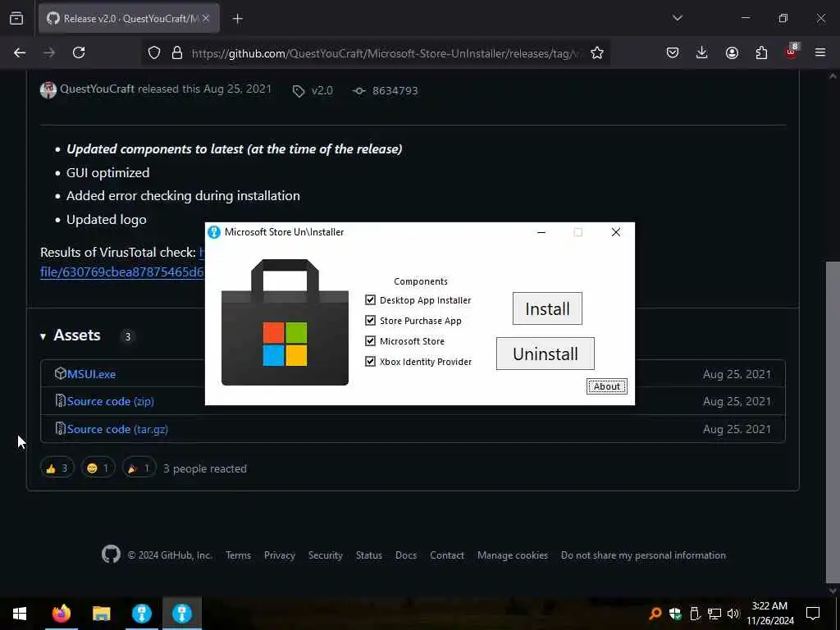Close the Release v2.0 tab
The width and height of the screenshot is (840, 630).
pyautogui.click(x=206, y=18)
